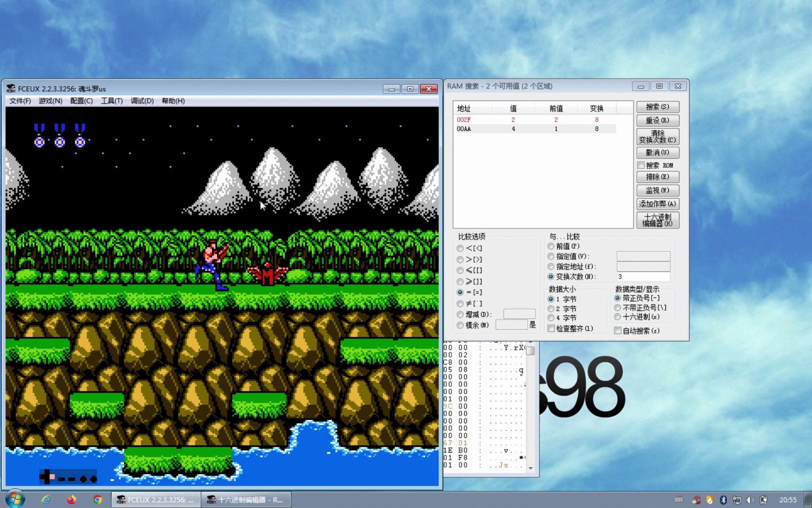Select the less-or-equal ≤[[] radio option
Screen dimensions: 812x508
(x=460, y=270)
